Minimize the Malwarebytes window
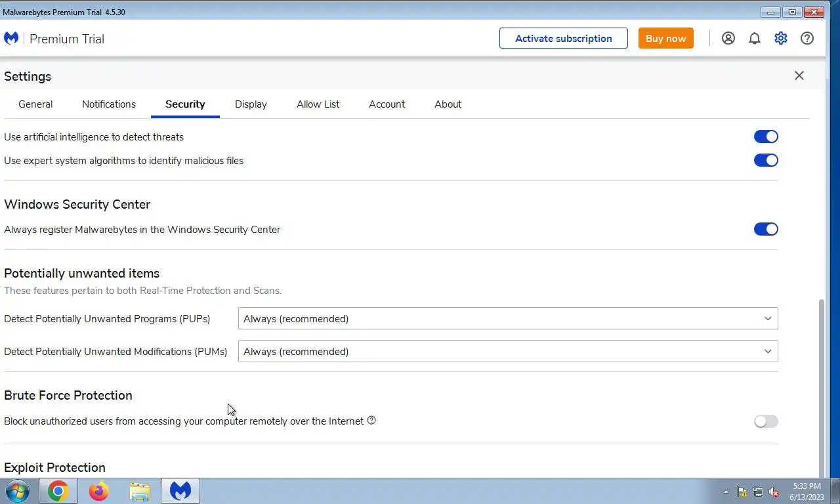 click(x=770, y=12)
